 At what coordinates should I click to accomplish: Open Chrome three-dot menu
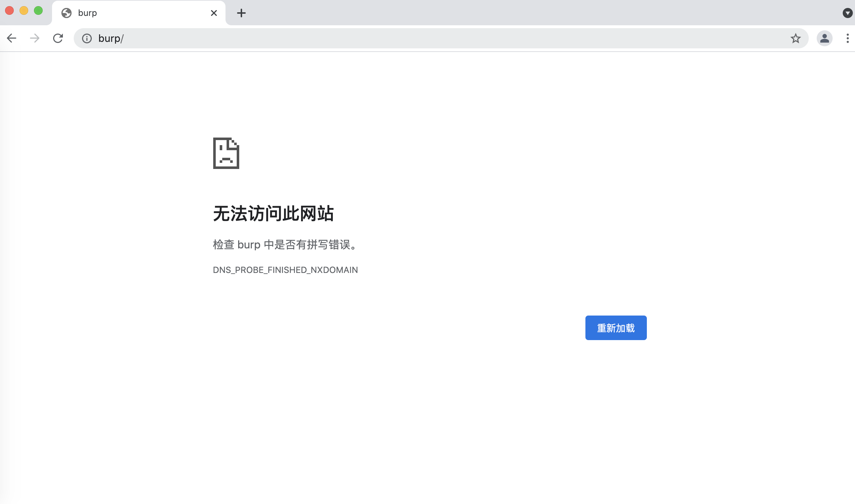[x=847, y=38]
